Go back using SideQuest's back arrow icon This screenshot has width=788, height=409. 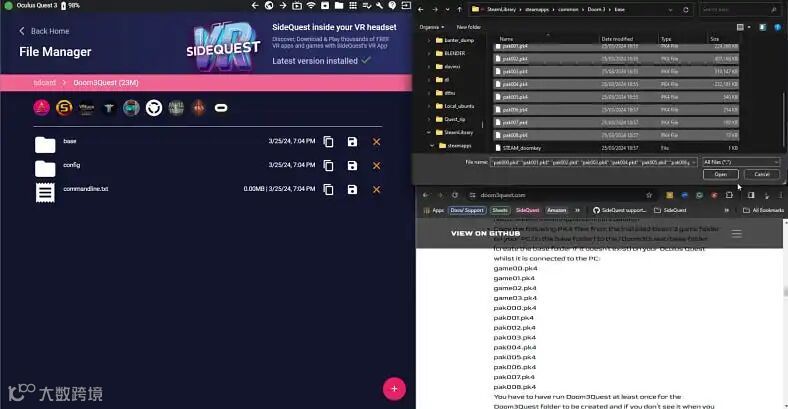[x=255, y=6]
